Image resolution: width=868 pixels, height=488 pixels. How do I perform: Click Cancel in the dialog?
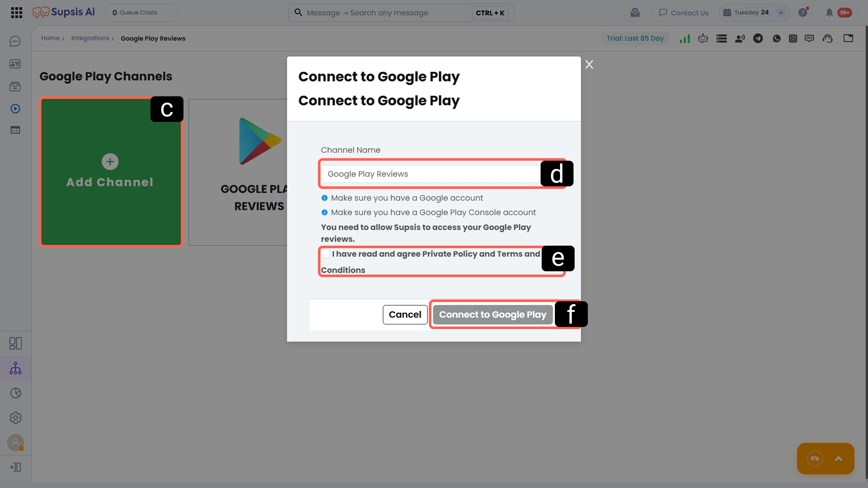[x=405, y=314]
